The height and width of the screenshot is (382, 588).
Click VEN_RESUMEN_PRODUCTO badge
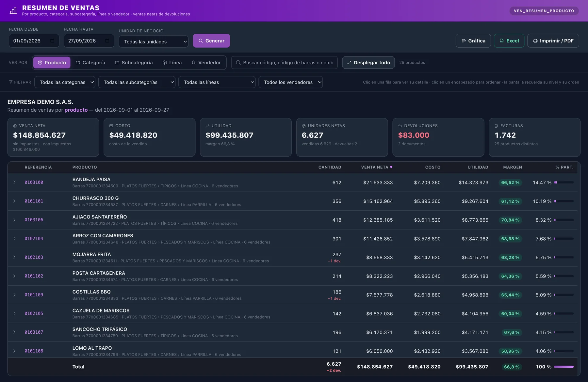(x=544, y=11)
